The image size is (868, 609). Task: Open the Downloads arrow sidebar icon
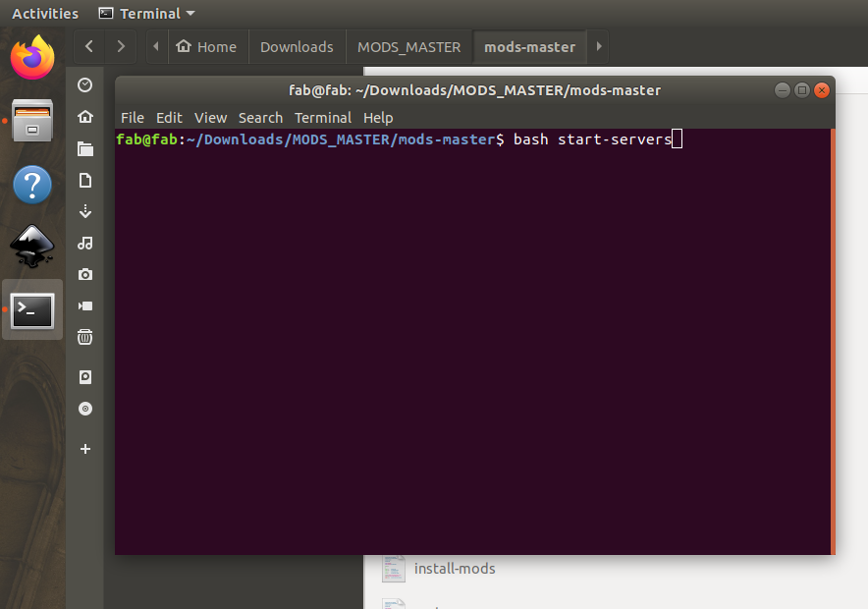pyautogui.click(x=85, y=211)
